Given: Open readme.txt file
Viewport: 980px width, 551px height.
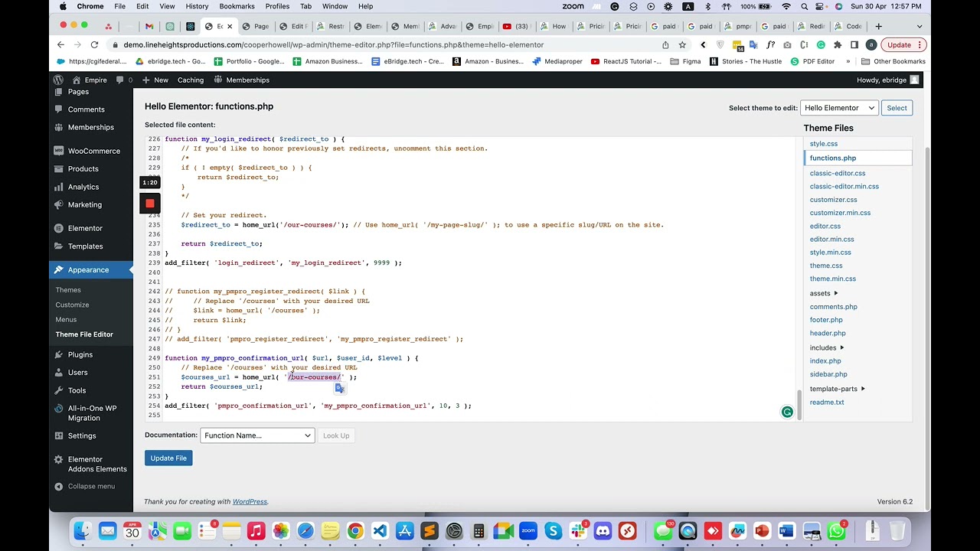Looking at the screenshot, I should [827, 402].
